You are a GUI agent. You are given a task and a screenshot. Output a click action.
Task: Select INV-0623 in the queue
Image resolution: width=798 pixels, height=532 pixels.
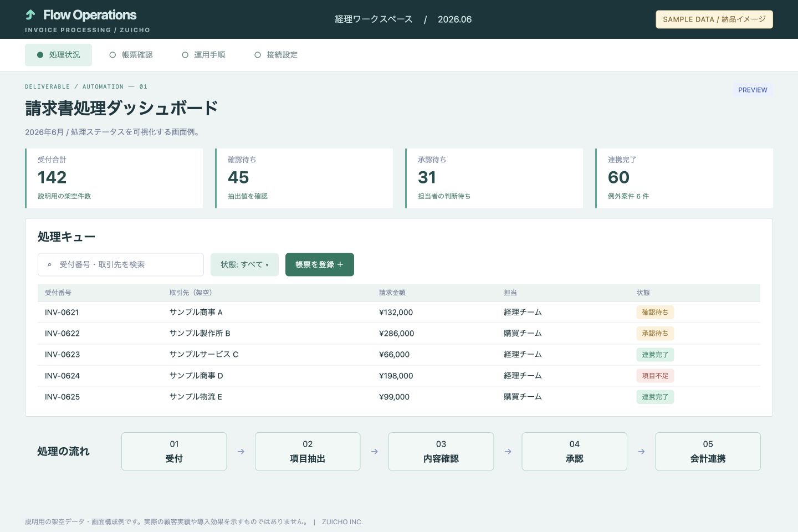[62, 355]
